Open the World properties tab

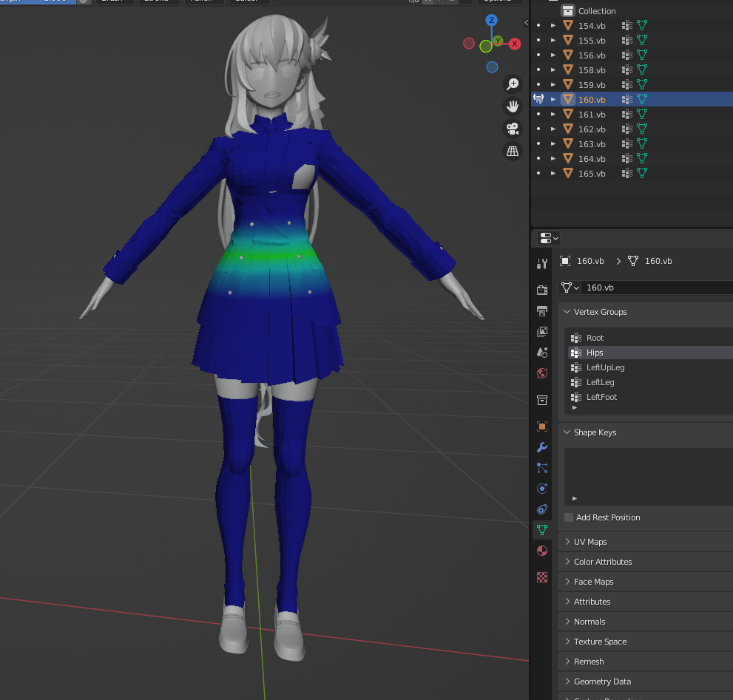542,373
